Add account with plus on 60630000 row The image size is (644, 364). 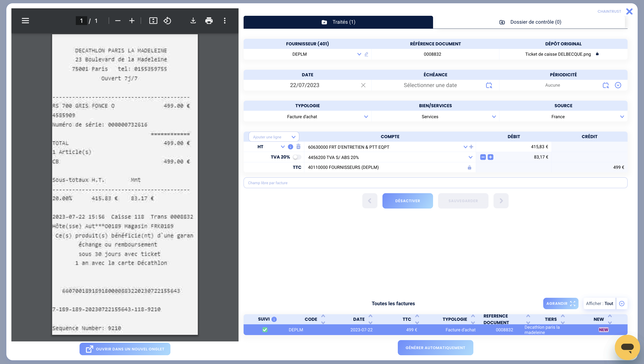(x=471, y=147)
